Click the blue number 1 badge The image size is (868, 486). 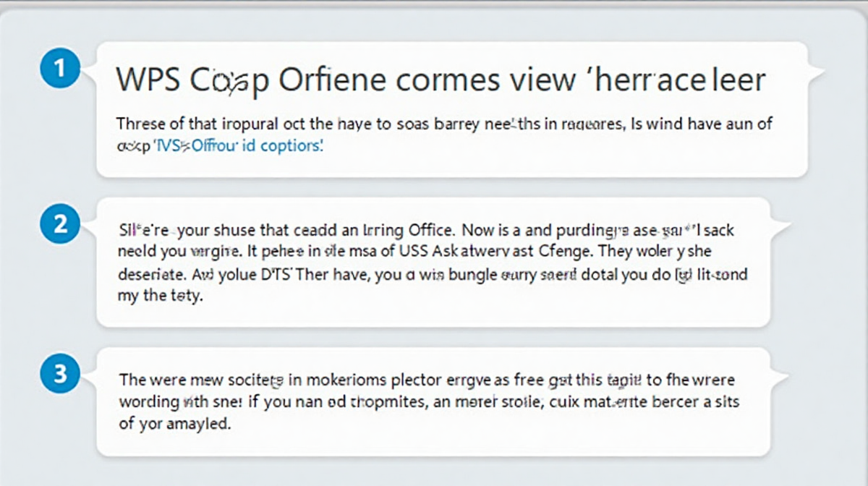pos(61,69)
